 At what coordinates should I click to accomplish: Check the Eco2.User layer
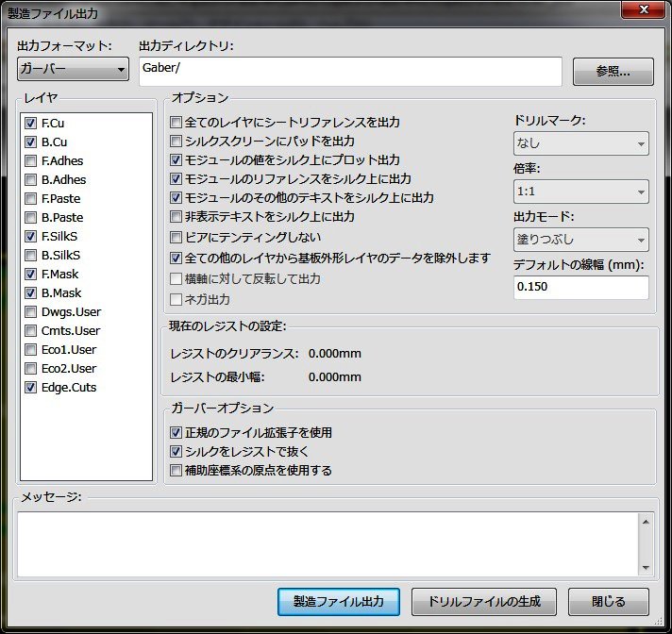pyautogui.click(x=30, y=368)
